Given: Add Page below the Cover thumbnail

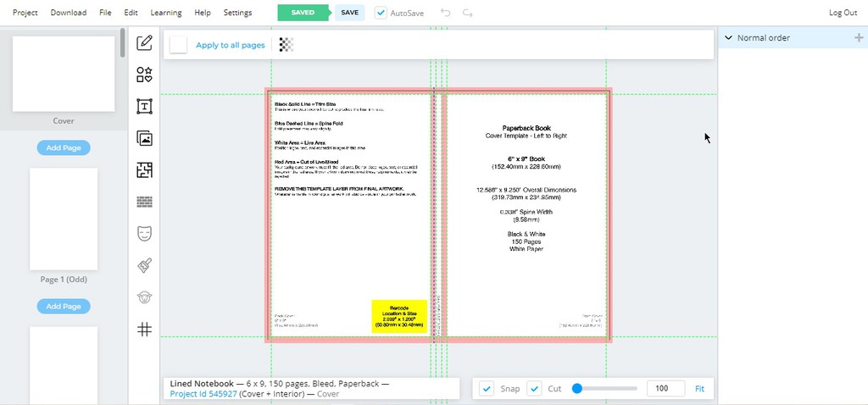Looking at the screenshot, I should tap(64, 147).
